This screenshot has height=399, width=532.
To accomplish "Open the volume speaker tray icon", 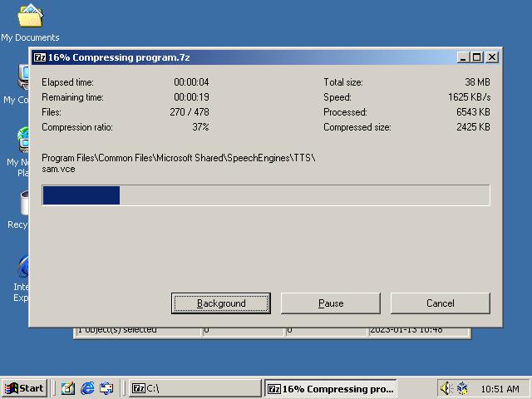I will click(446, 388).
